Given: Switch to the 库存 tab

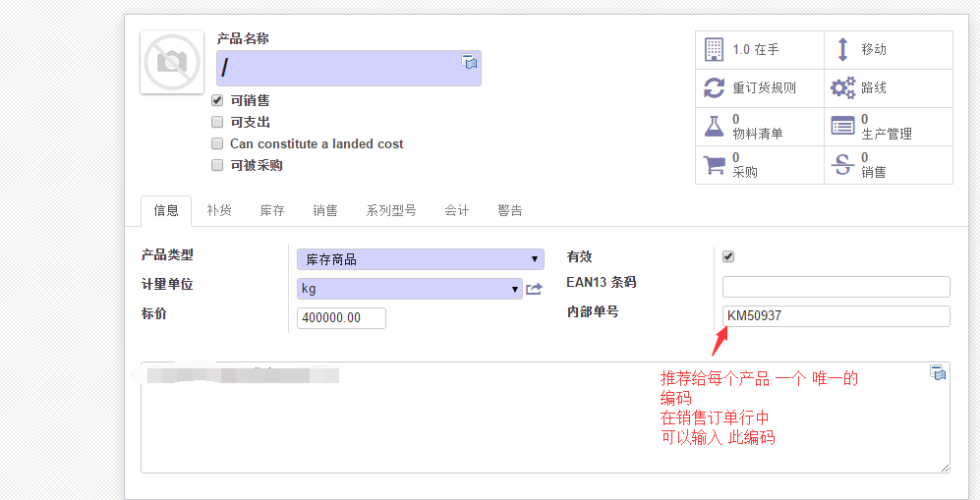Looking at the screenshot, I should tap(272, 210).
